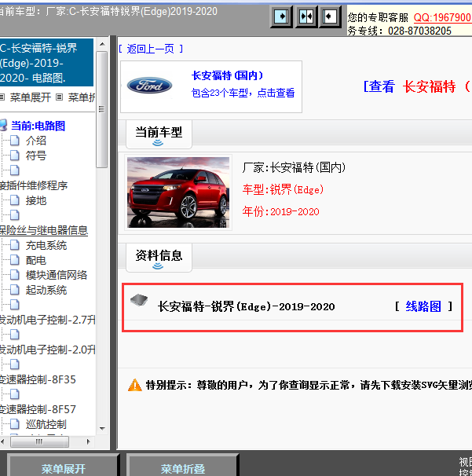Select 接地 in the tree

[x=36, y=200]
